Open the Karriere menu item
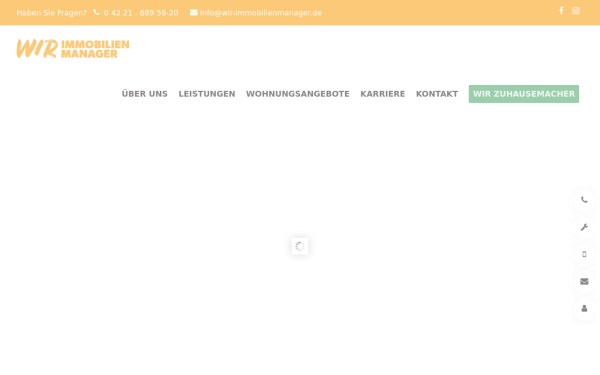Image resolution: width=600 pixels, height=375 pixels. pyautogui.click(x=383, y=94)
